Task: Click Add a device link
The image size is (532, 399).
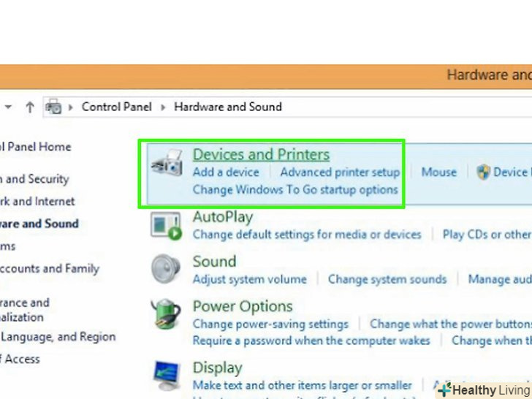Action: [x=226, y=172]
